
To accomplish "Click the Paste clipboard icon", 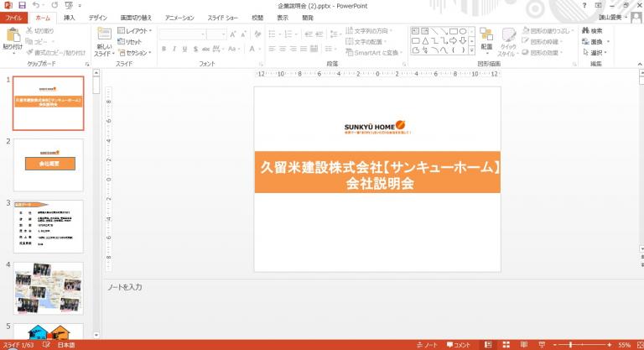I will 13,35.
